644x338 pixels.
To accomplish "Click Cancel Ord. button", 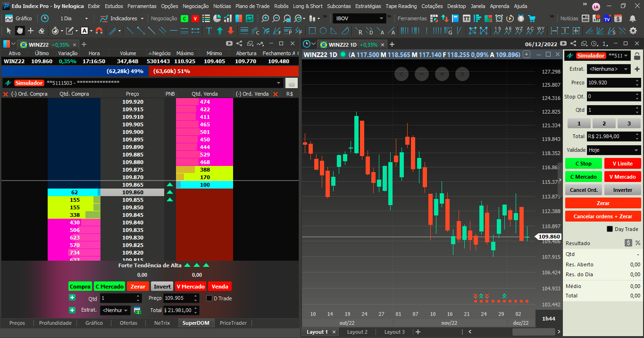I will point(583,190).
